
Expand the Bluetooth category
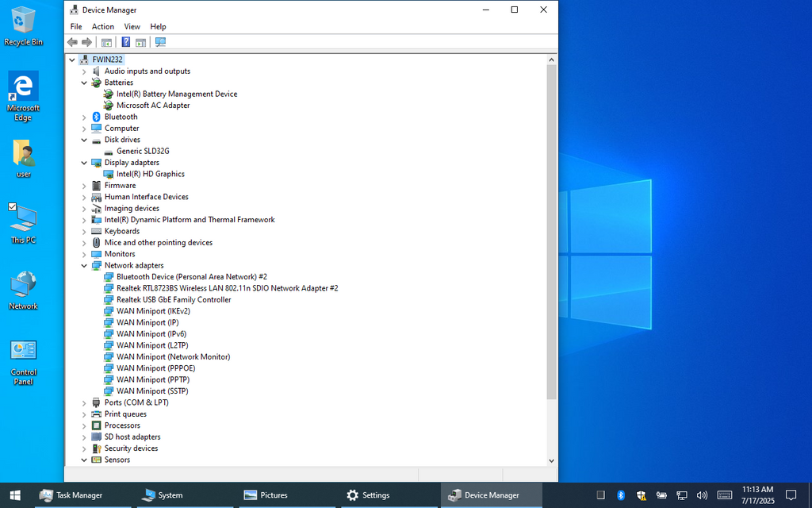pos(84,117)
